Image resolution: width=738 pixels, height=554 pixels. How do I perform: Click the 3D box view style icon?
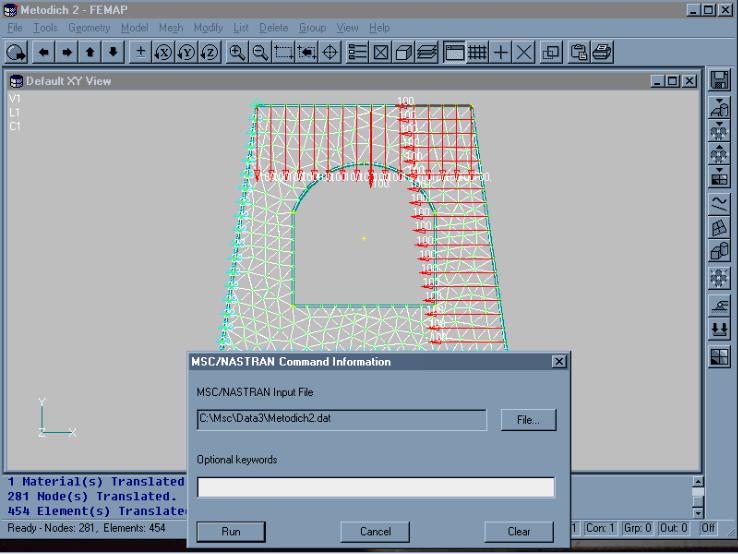click(x=403, y=52)
